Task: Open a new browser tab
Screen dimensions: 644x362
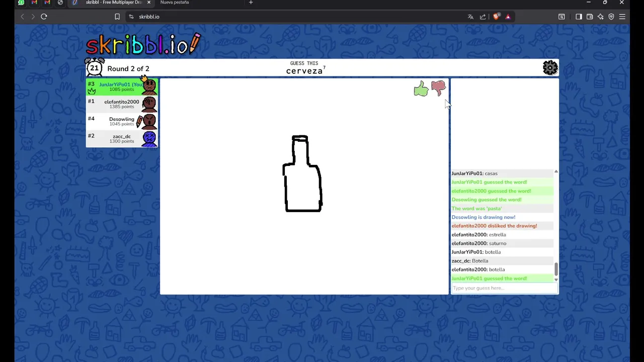Action: (251, 3)
